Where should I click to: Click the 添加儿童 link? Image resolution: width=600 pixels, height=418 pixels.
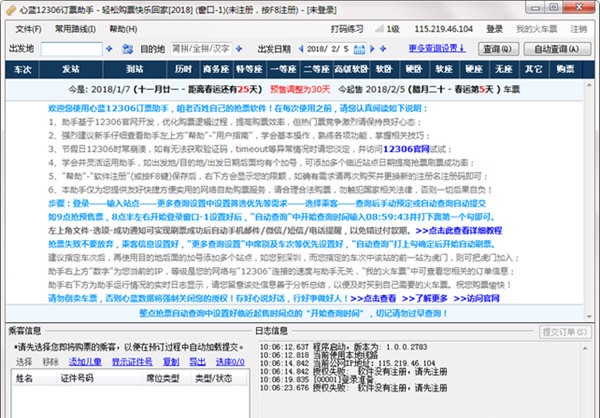[85, 362]
